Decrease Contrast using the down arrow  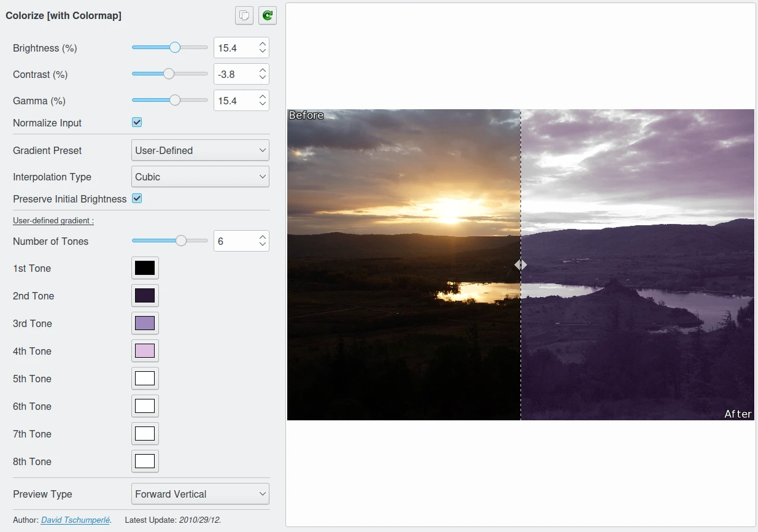pos(263,78)
